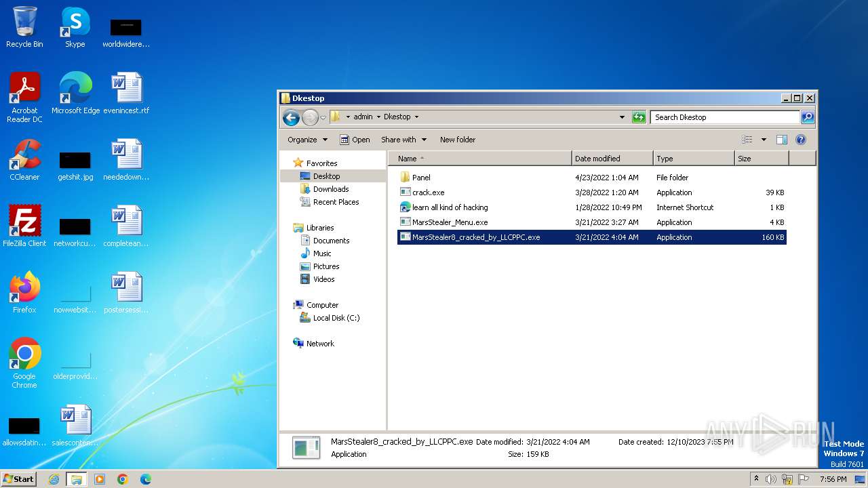The image size is (868, 488).
Task: Open Internet Explorer in the taskbar
Action: pyautogui.click(x=54, y=479)
